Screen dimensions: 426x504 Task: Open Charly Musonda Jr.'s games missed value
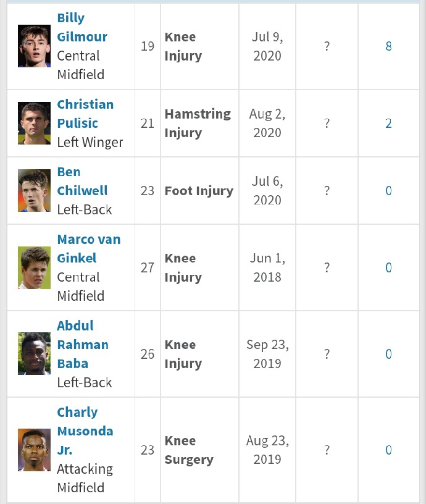pyautogui.click(x=388, y=450)
